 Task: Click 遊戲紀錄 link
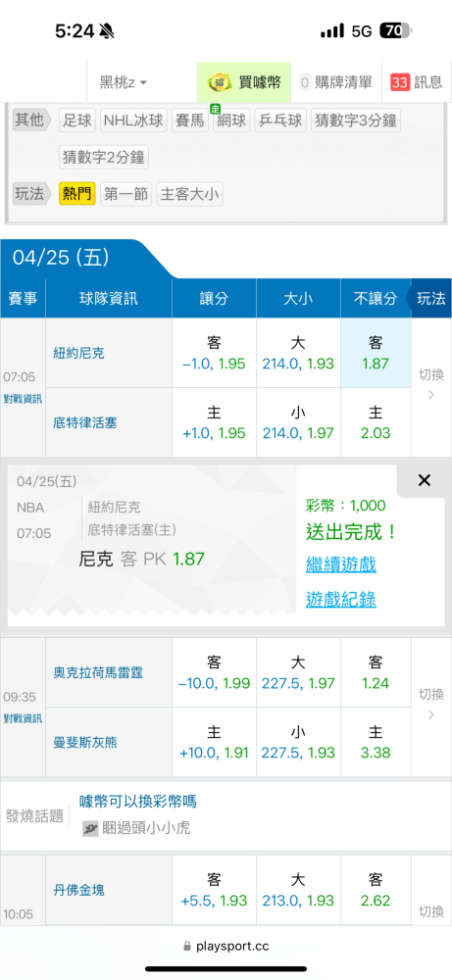[x=341, y=600]
